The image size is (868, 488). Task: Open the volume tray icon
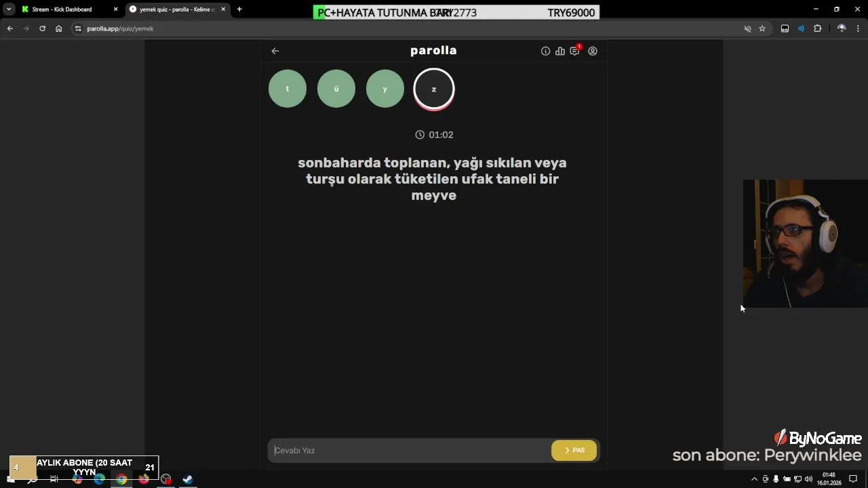(x=808, y=479)
